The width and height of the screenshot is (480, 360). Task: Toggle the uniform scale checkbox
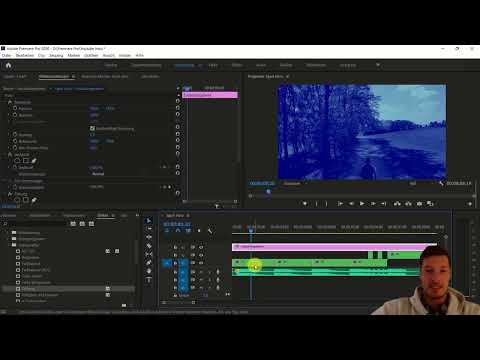92,128
